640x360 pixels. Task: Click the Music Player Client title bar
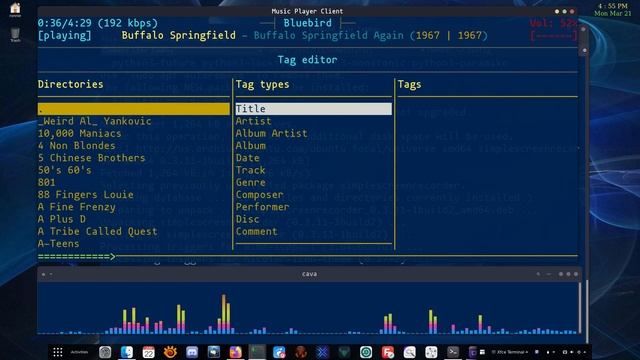click(307, 11)
